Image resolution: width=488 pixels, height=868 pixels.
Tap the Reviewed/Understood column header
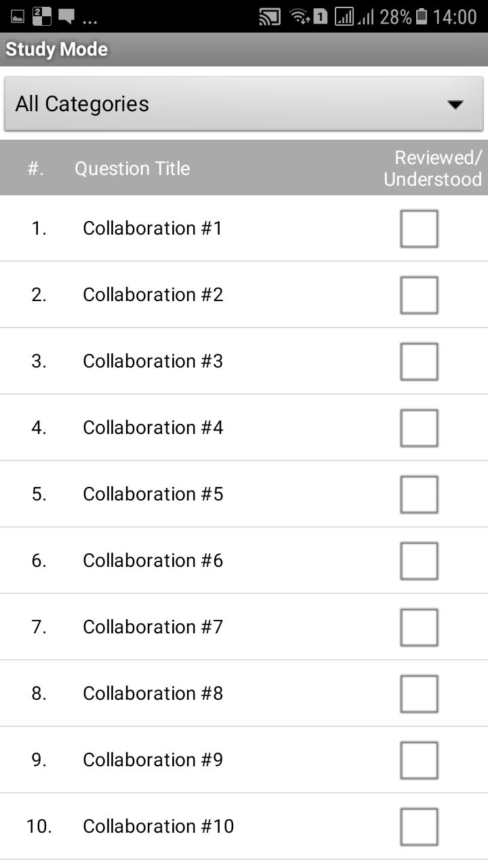432,168
